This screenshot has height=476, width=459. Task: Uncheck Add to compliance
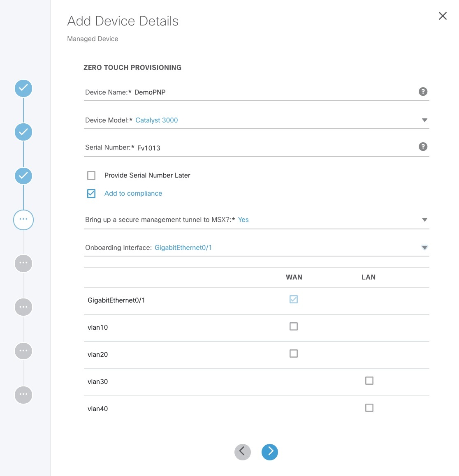tap(91, 193)
